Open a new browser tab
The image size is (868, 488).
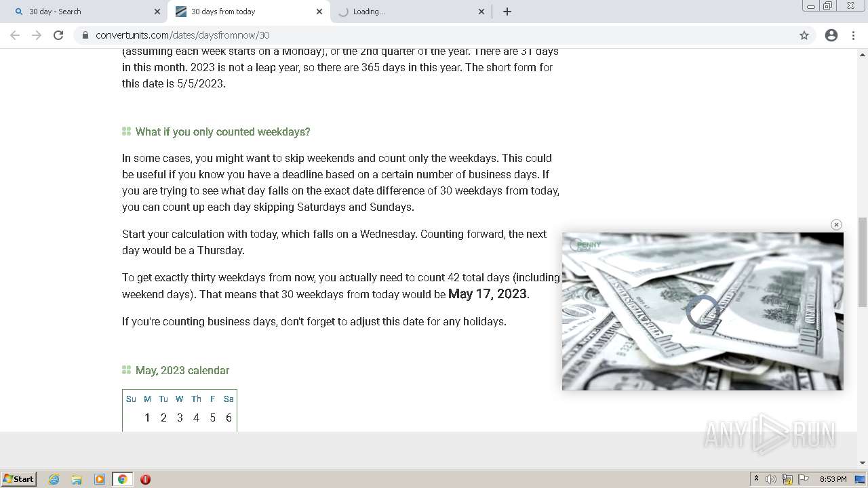pos(507,12)
